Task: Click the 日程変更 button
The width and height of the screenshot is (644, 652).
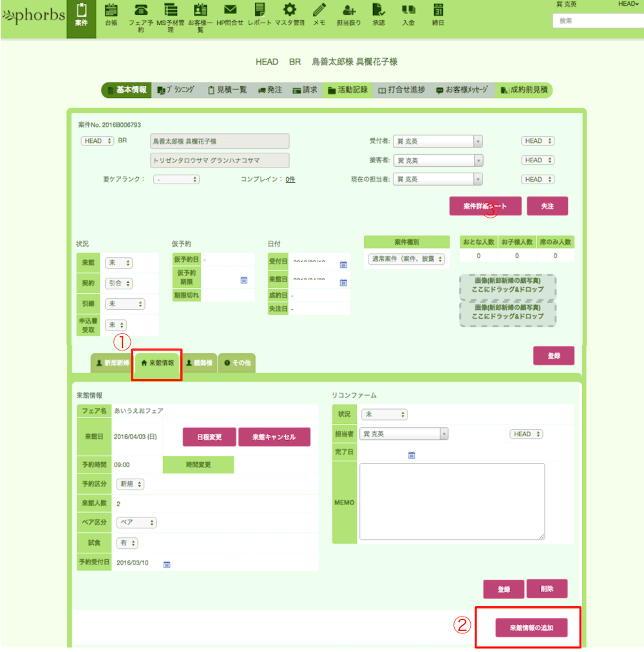Action: pos(209,437)
